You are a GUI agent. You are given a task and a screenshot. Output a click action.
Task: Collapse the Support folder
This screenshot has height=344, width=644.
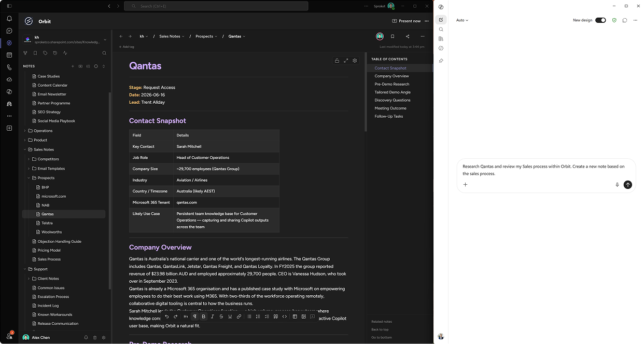click(25, 269)
